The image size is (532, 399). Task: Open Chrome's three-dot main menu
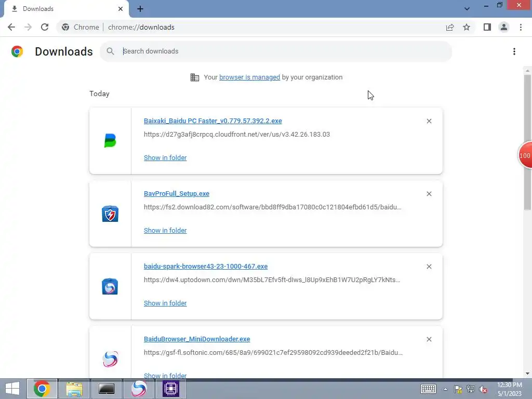click(x=521, y=27)
